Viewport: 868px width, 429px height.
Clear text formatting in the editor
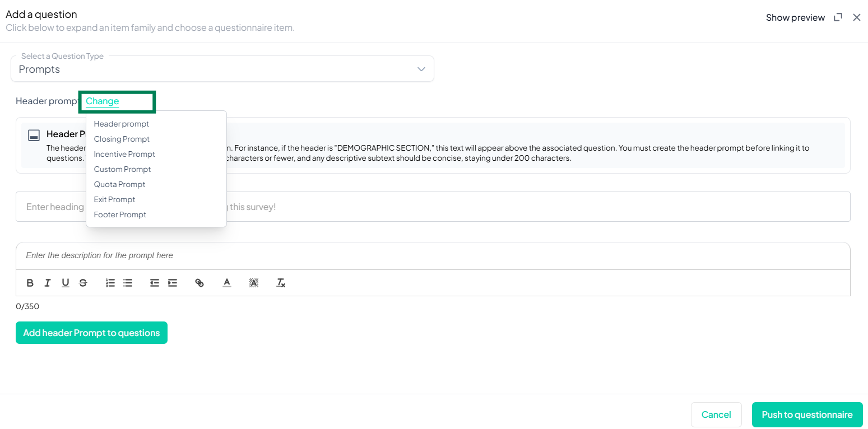281,283
